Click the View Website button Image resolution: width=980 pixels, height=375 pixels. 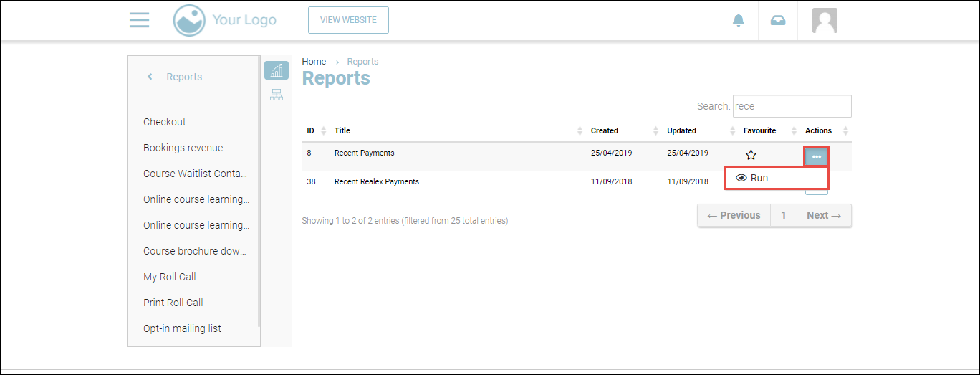coord(348,20)
